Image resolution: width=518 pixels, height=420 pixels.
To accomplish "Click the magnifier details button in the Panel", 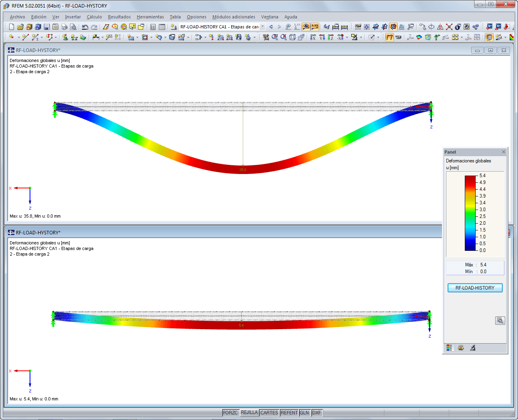I will click(x=500, y=320).
